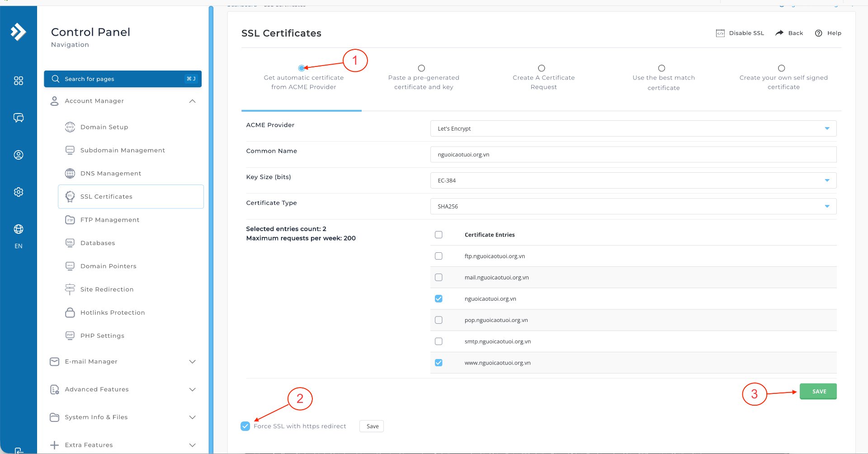Screen dimensions: 868x454
Task: Click the Databases SQL icon
Action: pos(70,243)
